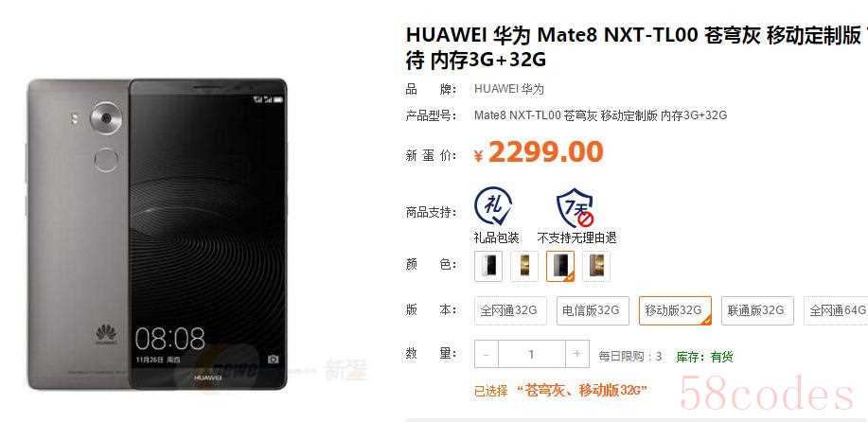Select the white phone color swatch

click(488, 266)
